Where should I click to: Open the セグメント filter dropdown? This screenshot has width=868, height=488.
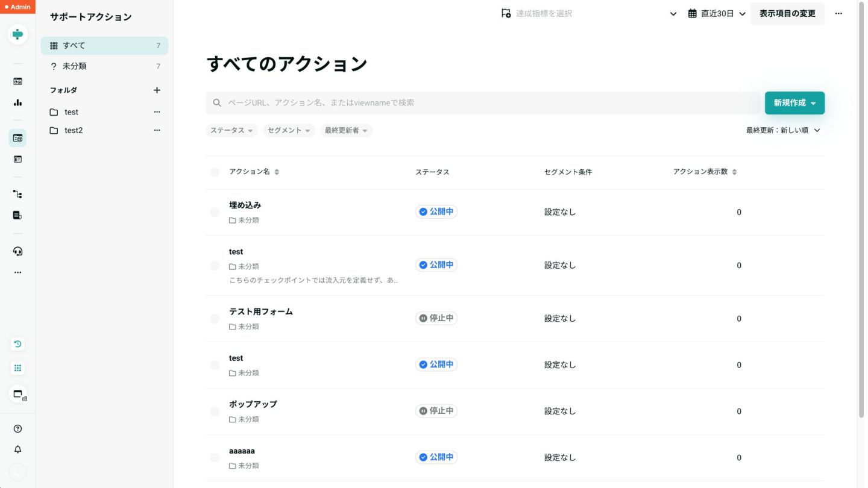click(x=289, y=130)
